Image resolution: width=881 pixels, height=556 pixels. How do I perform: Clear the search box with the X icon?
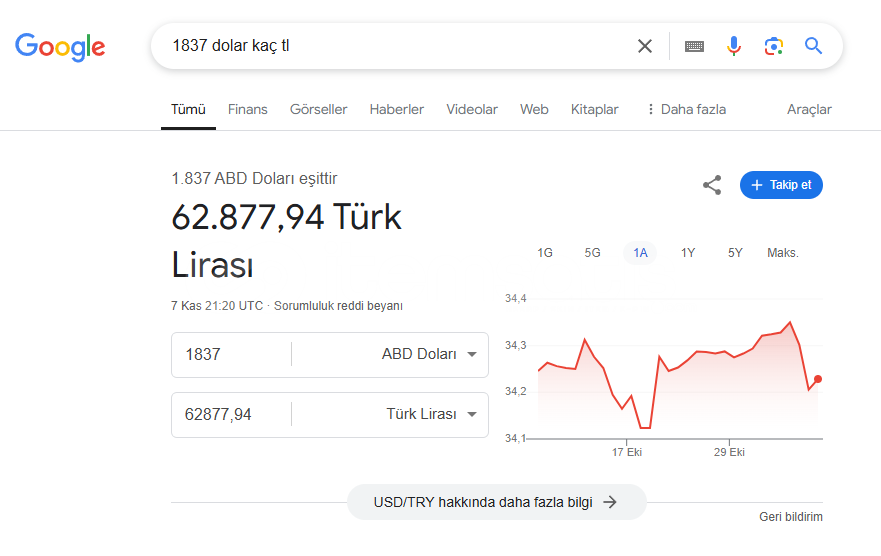(x=645, y=46)
